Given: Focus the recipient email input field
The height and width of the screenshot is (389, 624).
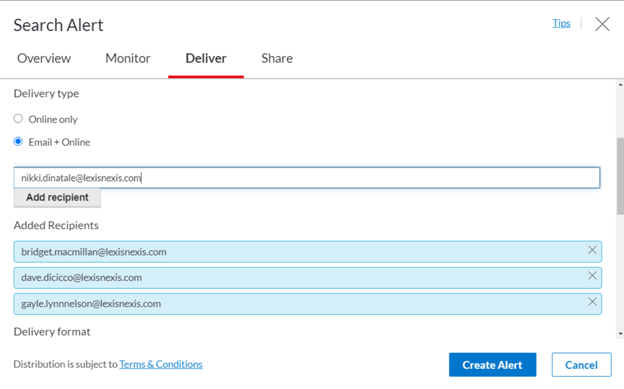Looking at the screenshot, I should point(307,178).
